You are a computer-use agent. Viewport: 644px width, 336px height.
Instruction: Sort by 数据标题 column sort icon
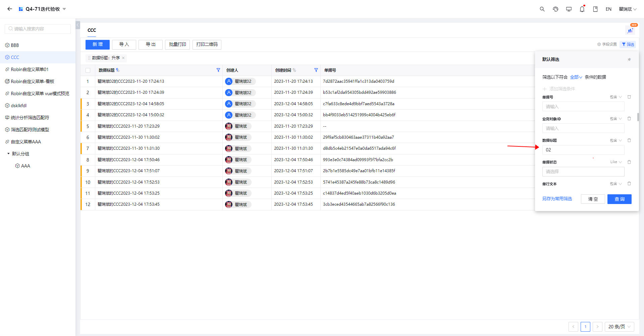pos(118,70)
